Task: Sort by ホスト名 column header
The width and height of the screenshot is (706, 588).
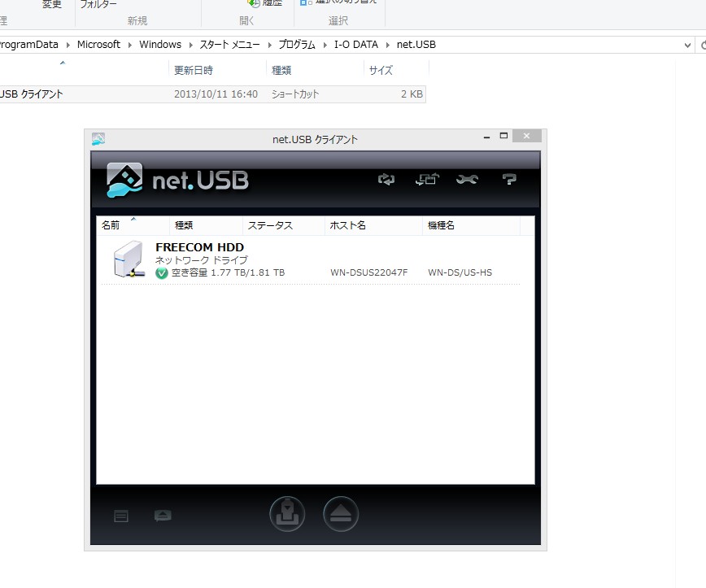Action: click(373, 225)
